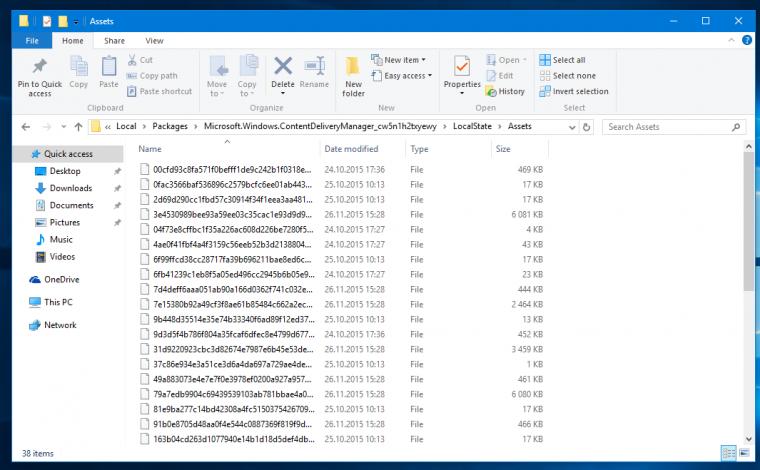Image resolution: width=760 pixels, height=470 pixels.
Task: Click the red Delete icon
Action: [x=283, y=66]
